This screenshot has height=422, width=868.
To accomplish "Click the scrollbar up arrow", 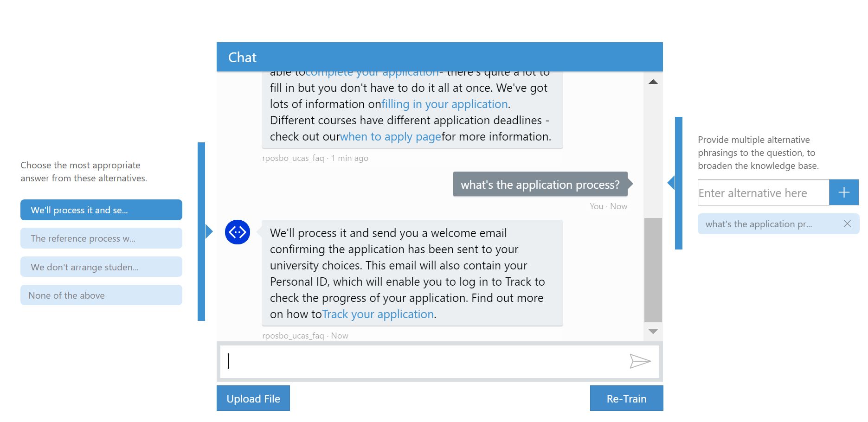I will pyautogui.click(x=653, y=82).
